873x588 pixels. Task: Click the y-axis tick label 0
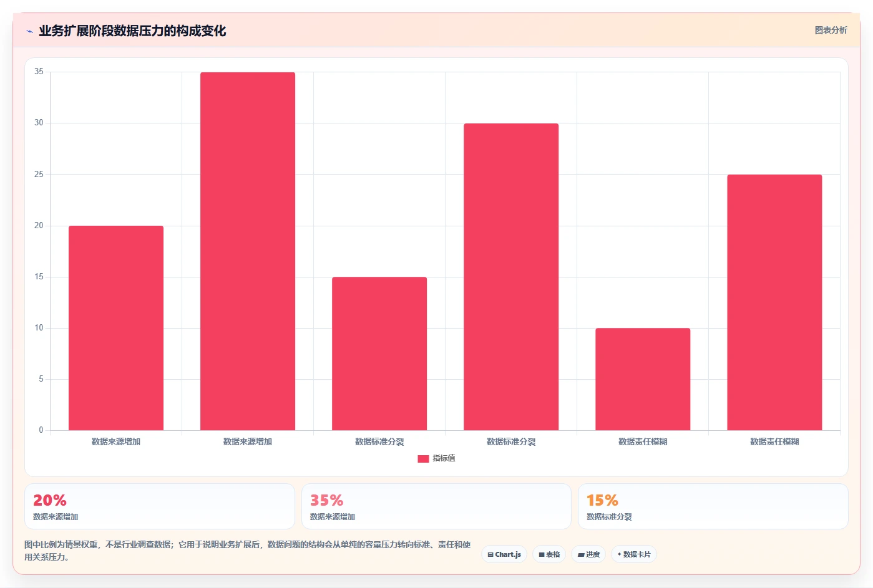coord(41,430)
